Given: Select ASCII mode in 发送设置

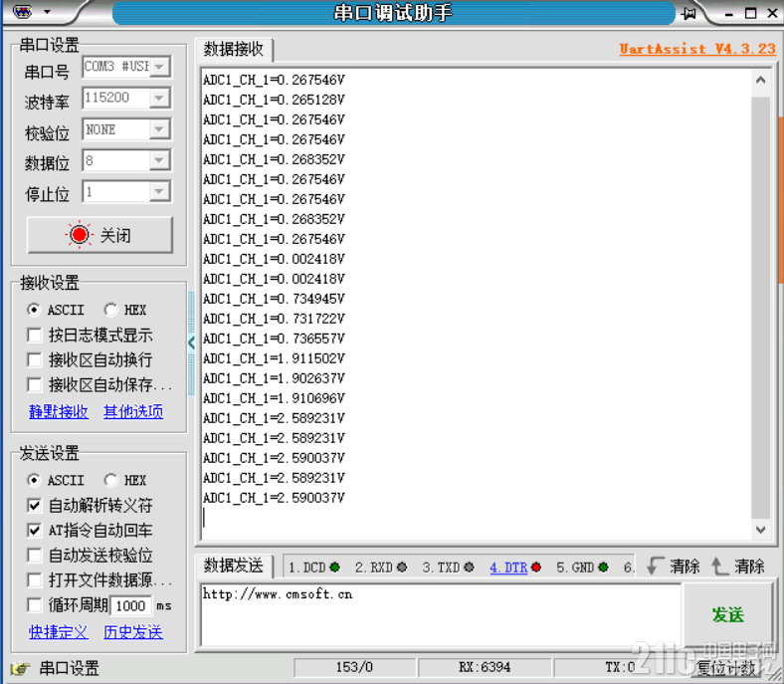Looking at the screenshot, I should (x=34, y=480).
